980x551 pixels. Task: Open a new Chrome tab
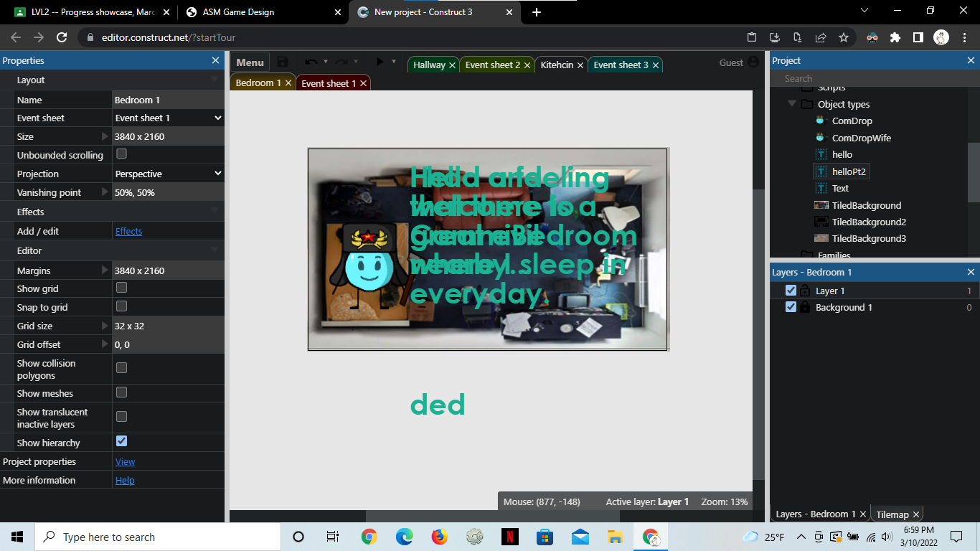[537, 12]
